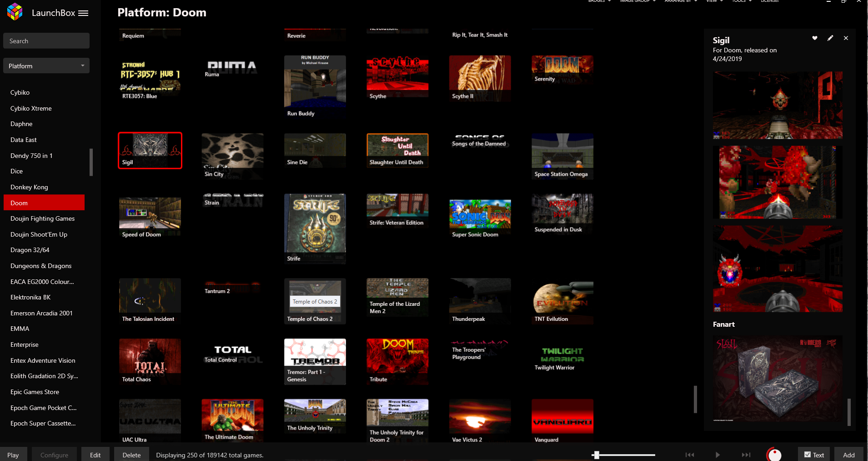Click the Edit button in bottom bar

point(95,455)
